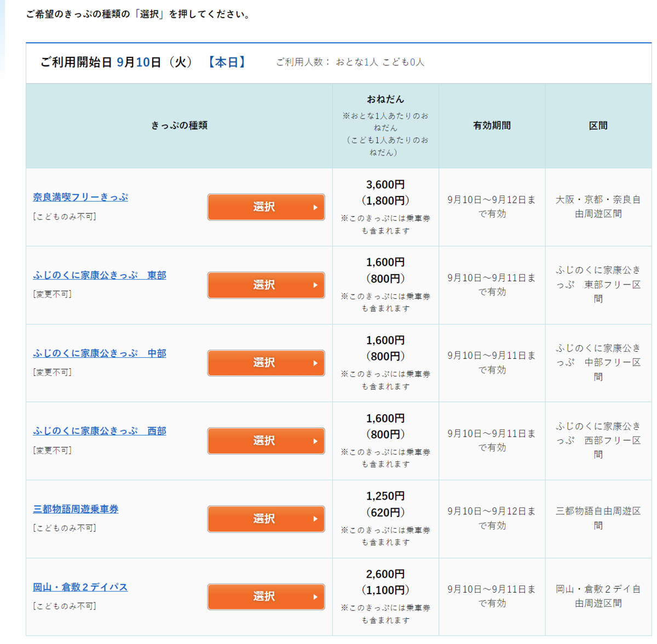The image size is (657, 644).
Task: Click the ご利用人数 おとな1人 こども0人 text
Action: (x=350, y=62)
